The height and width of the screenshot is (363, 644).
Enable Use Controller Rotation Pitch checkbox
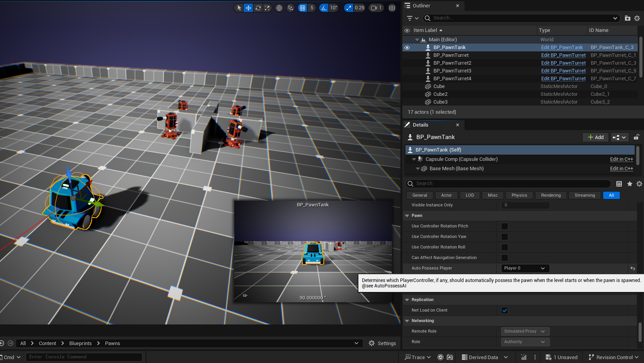(505, 226)
